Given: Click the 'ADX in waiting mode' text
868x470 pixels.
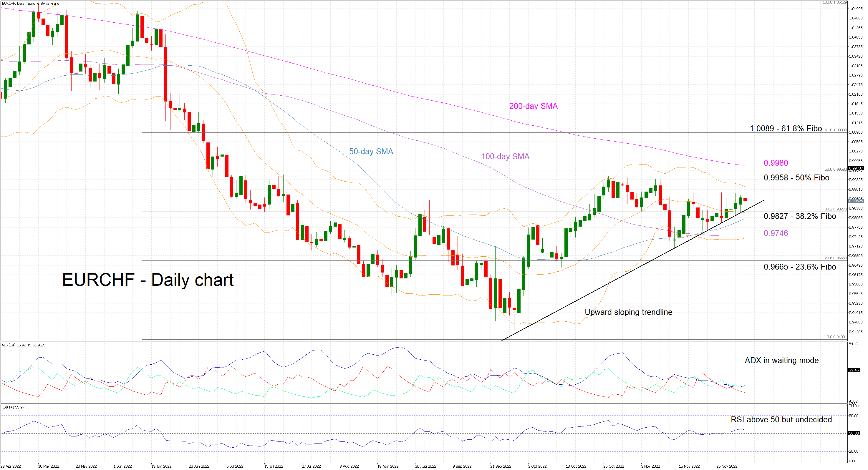Looking at the screenshot, I should tap(781, 360).
